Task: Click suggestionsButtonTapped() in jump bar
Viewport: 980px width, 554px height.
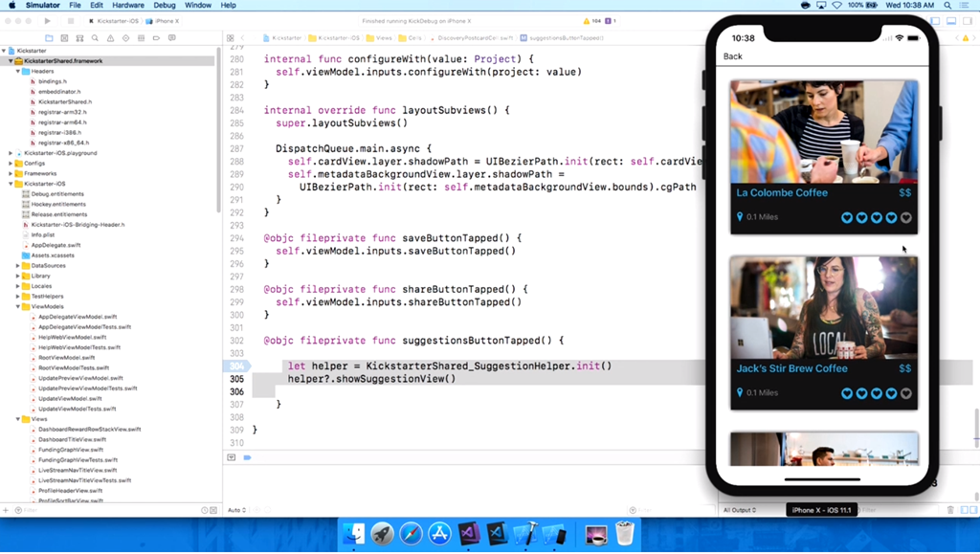Action: coord(562,38)
